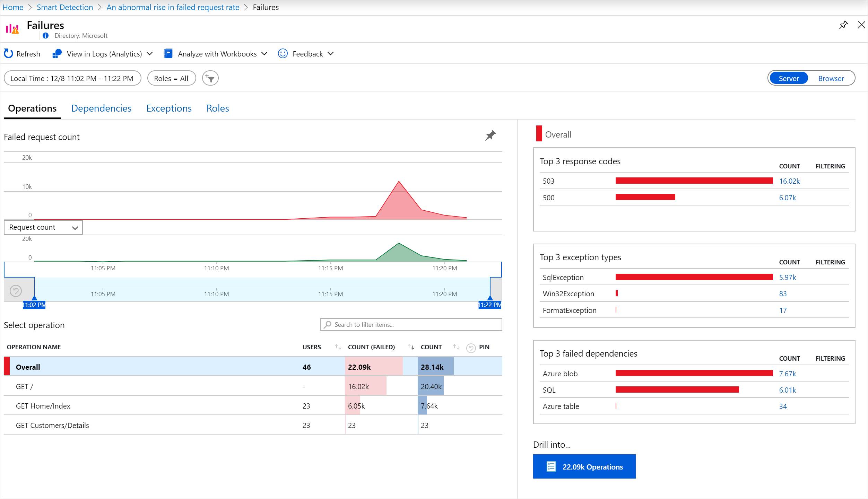Viewport: 868px width, 499px height.
Task: Open Smart Detection breadcrumb link
Action: (65, 7)
